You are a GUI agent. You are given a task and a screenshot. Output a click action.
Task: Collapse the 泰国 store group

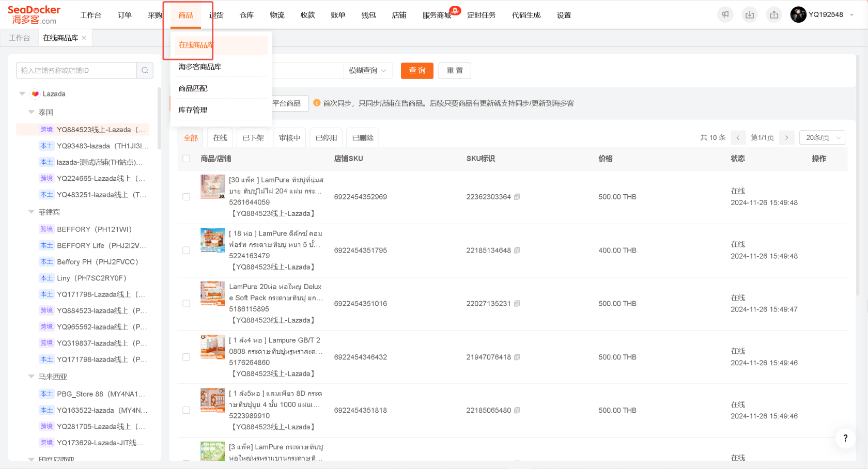pos(32,112)
